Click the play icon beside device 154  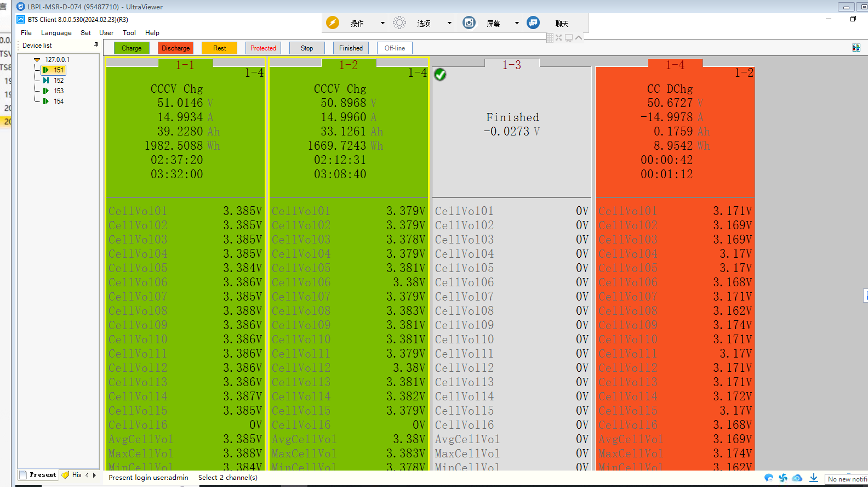[x=46, y=101]
